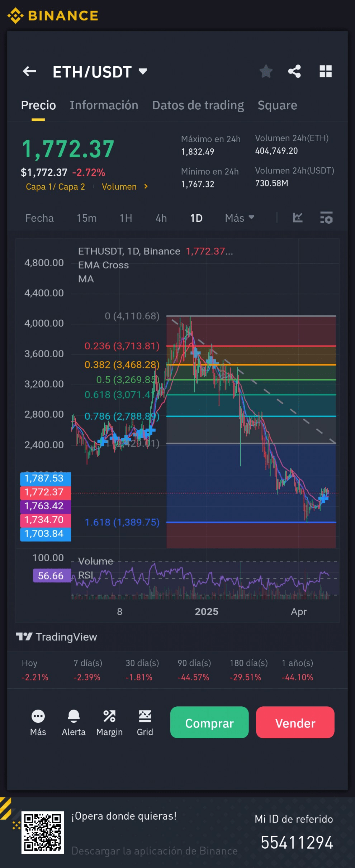Click the Máximo en 24h value 1,832.49

point(198,152)
